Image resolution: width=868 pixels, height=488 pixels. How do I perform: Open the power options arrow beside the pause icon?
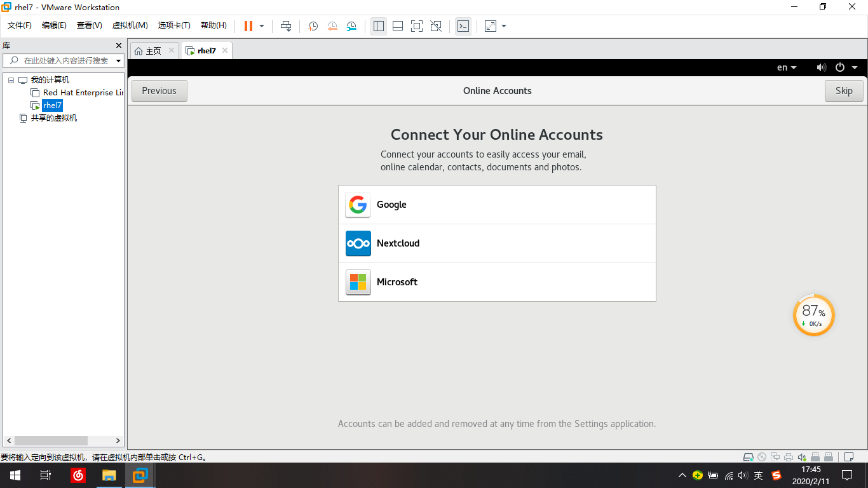click(262, 26)
